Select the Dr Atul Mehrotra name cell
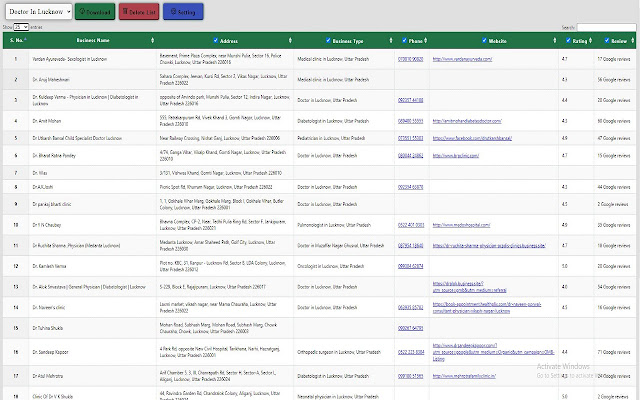Viewport: 640px width, 400px height. (x=92, y=376)
